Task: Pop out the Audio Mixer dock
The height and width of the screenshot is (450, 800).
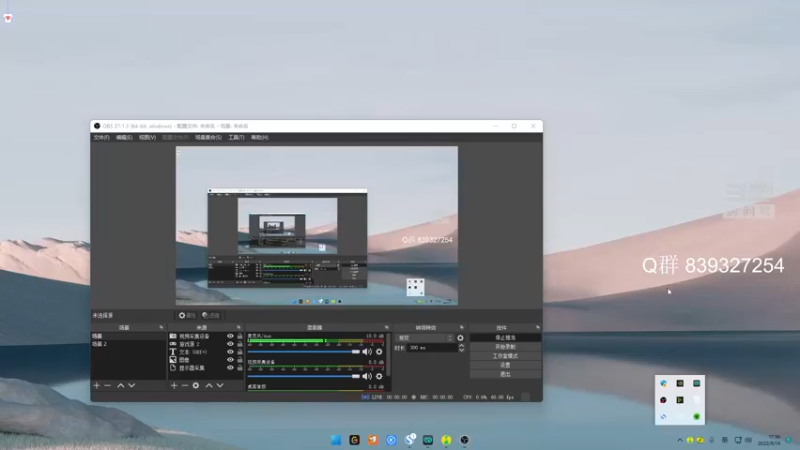Action: 386,328
